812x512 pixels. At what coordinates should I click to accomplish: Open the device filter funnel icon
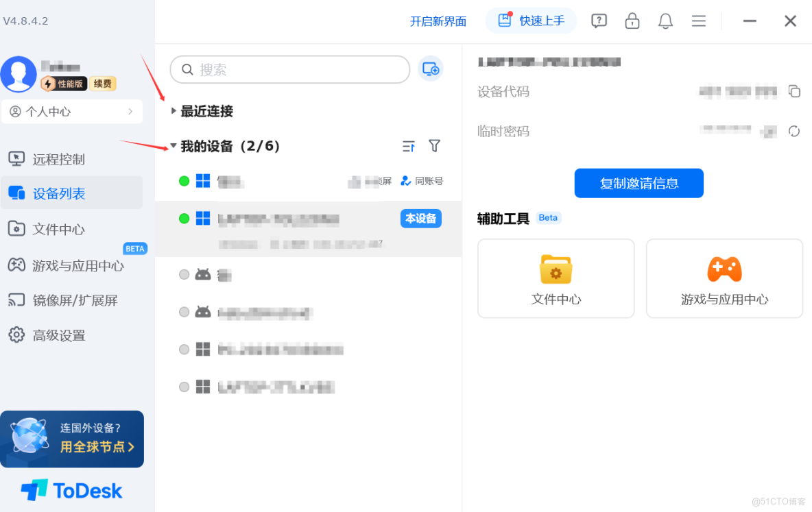pos(434,146)
